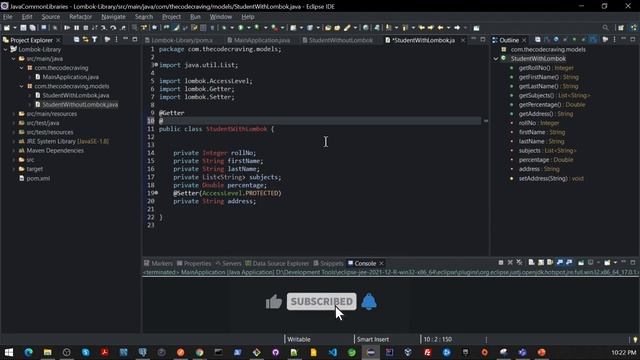640x360 pixels.
Task: Toggle Pin Console
Action: (x=581, y=262)
